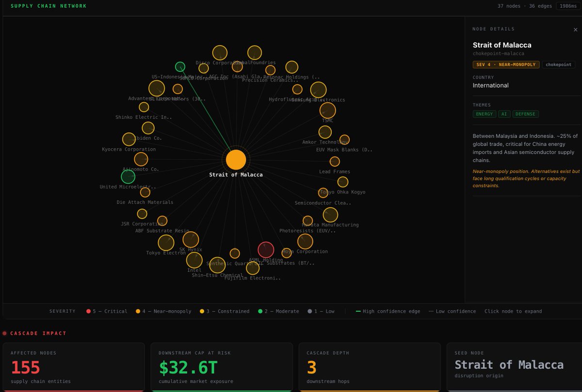
Task: Click the '3 – Constrained' legend entry
Action: coord(225,311)
